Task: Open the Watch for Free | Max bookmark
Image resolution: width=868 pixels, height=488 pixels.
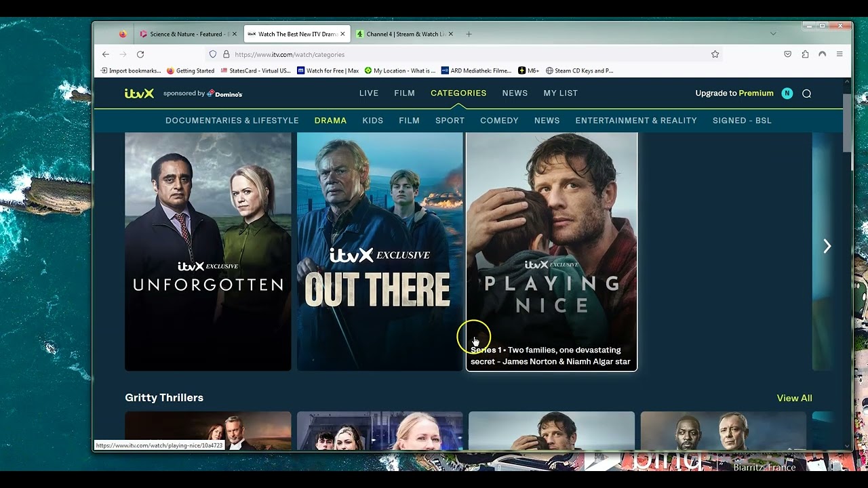Action: 328,70
